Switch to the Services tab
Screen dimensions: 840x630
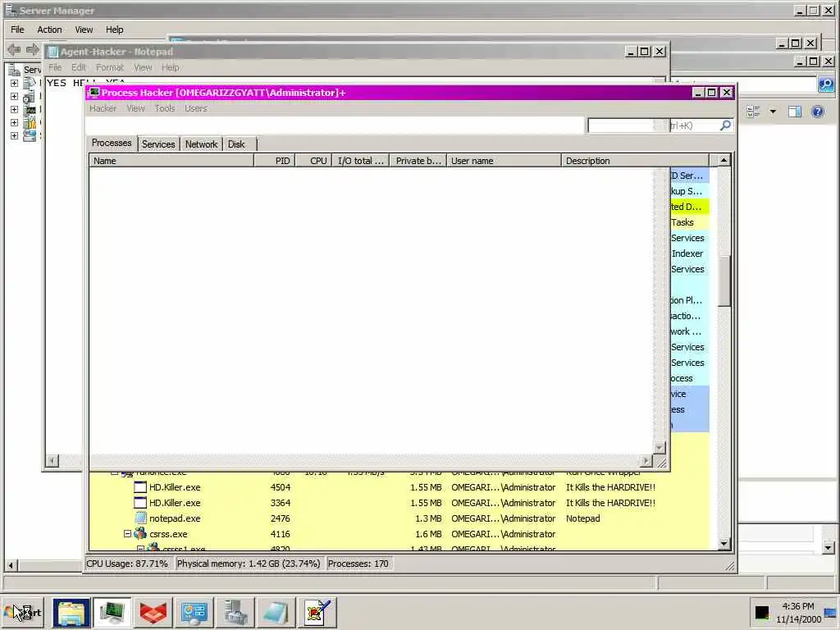click(x=158, y=144)
